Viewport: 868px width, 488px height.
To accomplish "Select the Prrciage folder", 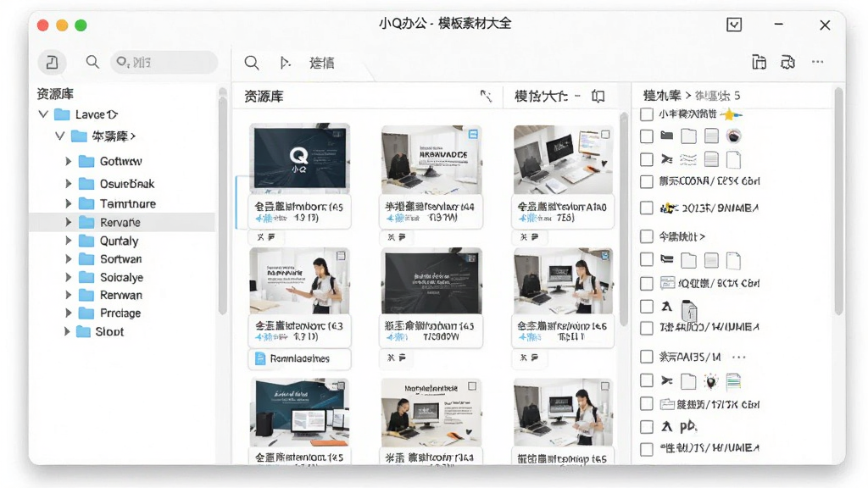I will [122, 313].
